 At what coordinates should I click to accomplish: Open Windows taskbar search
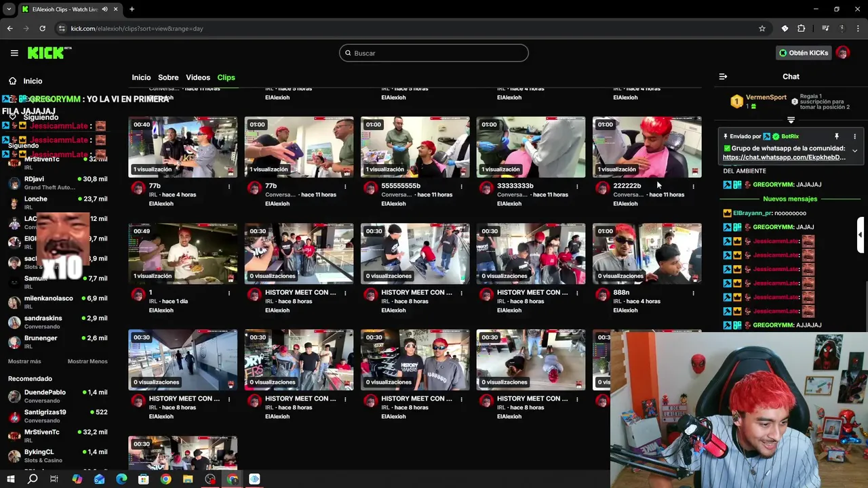point(33,479)
